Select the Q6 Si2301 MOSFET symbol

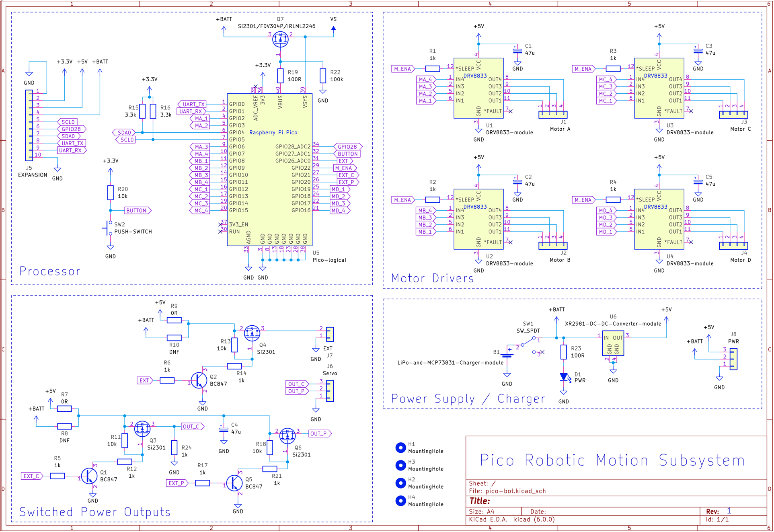(x=287, y=436)
